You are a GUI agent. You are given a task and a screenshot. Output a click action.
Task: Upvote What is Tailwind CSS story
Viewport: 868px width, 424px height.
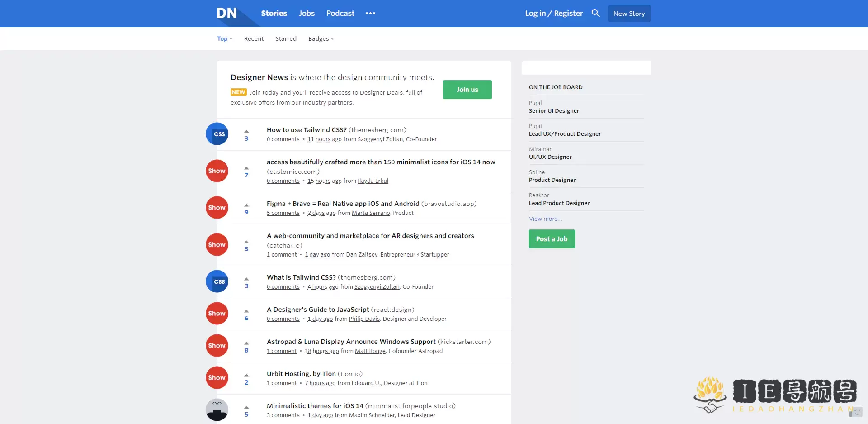point(246,279)
